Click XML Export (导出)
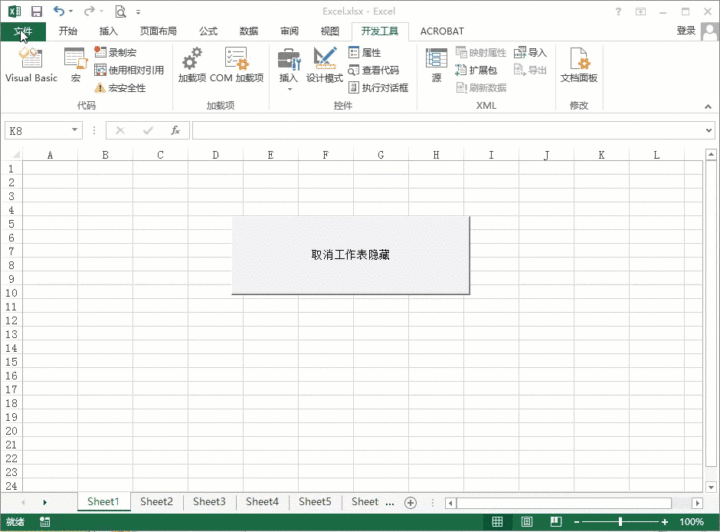The width and height of the screenshot is (720, 532). point(530,70)
